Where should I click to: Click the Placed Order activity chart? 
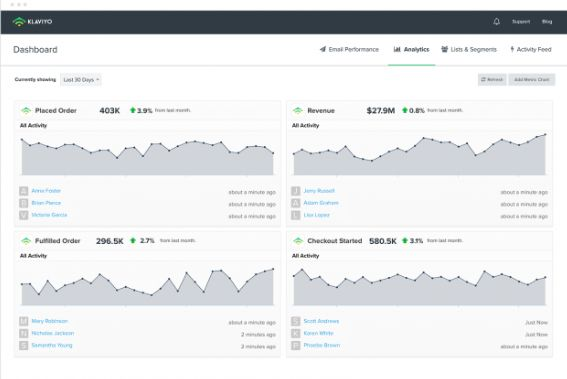(148, 156)
